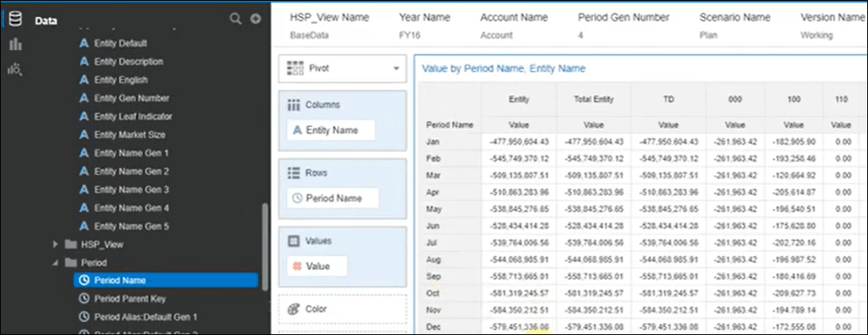
Task: Open the Data panel icon
Action: 14,18
